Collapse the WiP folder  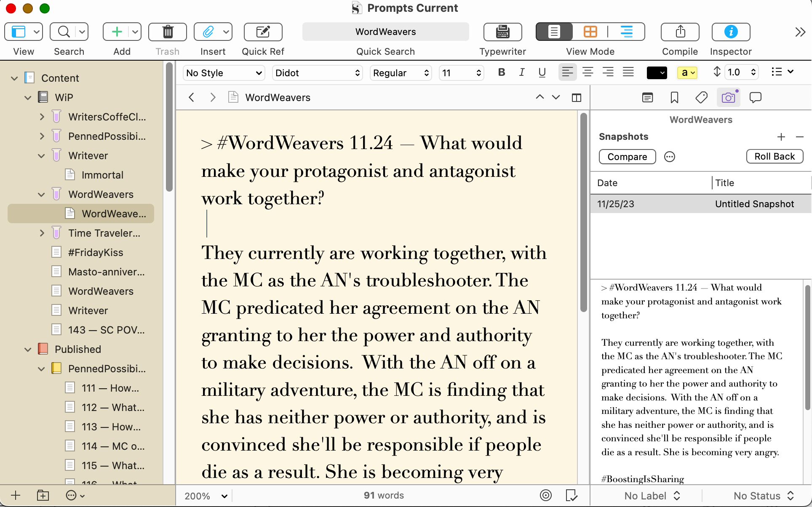(28, 98)
